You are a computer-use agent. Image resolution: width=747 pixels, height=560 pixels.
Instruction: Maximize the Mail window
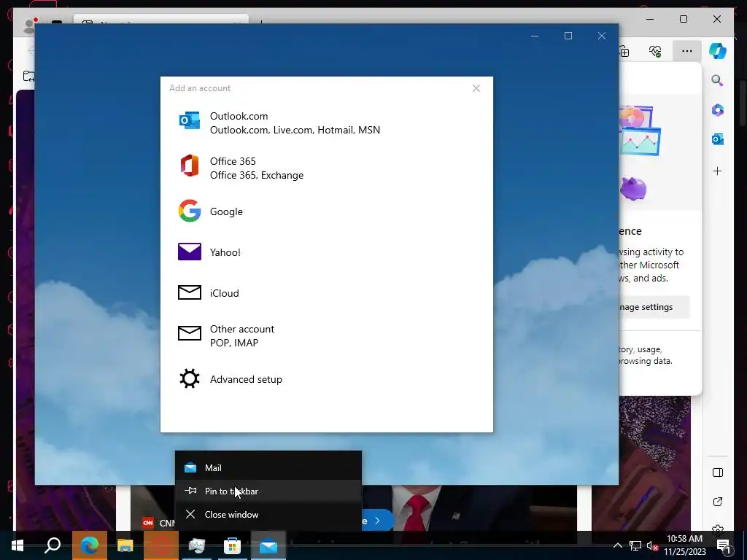[568, 36]
